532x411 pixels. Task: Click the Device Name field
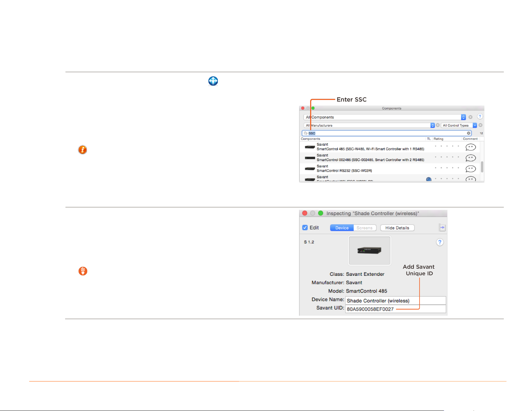click(396, 301)
